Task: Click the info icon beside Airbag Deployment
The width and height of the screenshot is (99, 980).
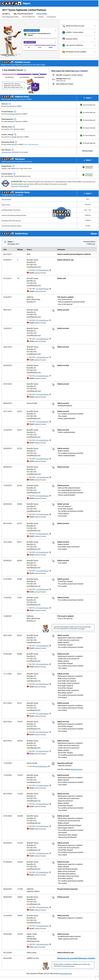Action: [x=14, y=119]
